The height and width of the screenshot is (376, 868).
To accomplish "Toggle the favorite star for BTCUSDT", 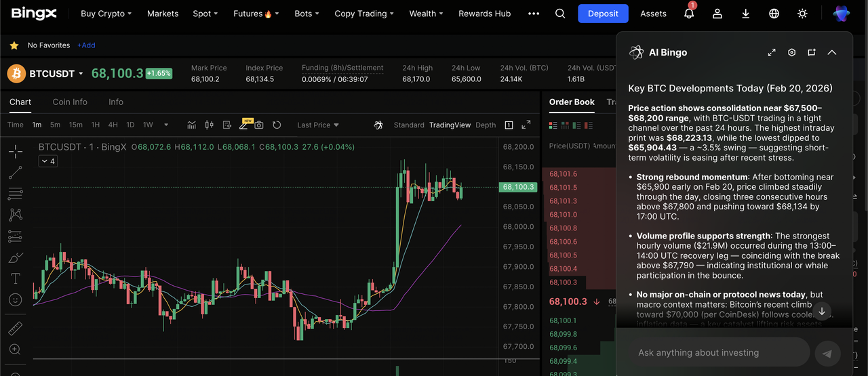I will pos(14,45).
